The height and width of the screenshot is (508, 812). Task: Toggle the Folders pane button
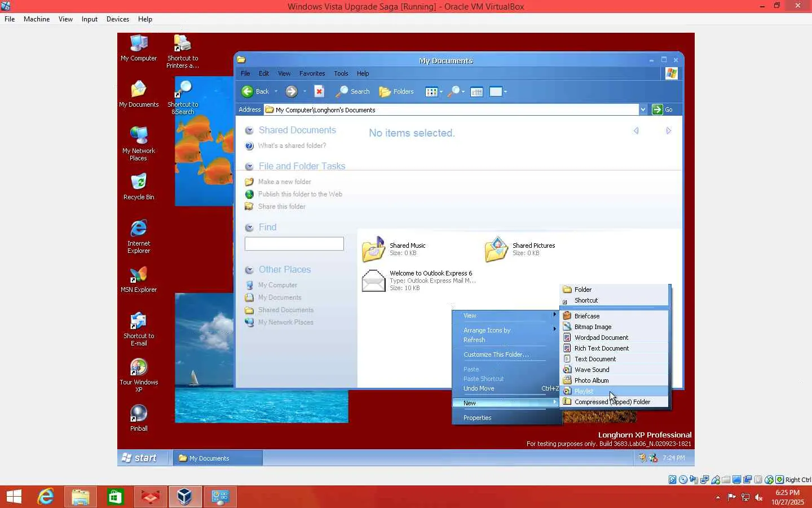(x=396, y=91)
